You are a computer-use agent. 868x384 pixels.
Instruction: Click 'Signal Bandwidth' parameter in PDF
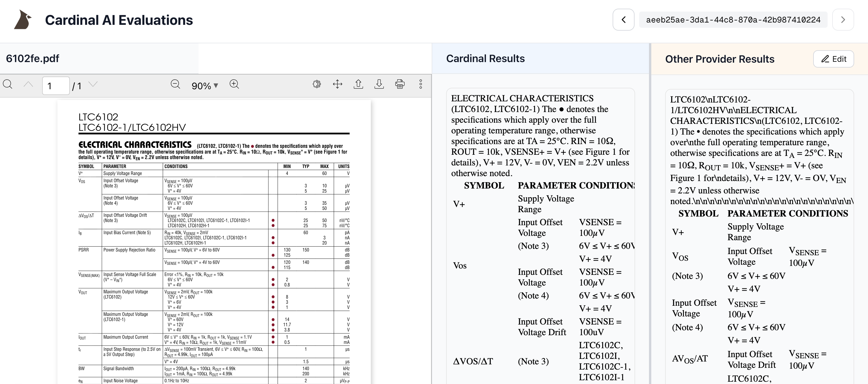click(119, 368)
